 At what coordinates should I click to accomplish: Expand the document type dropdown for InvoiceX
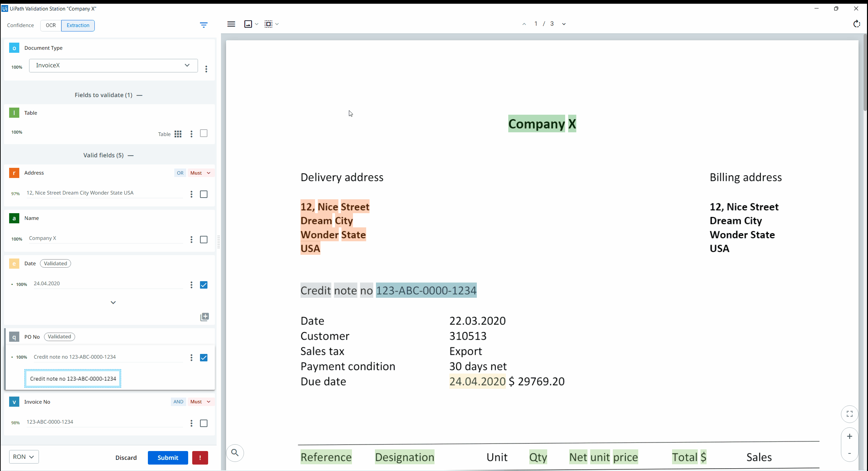pos(187,65)
